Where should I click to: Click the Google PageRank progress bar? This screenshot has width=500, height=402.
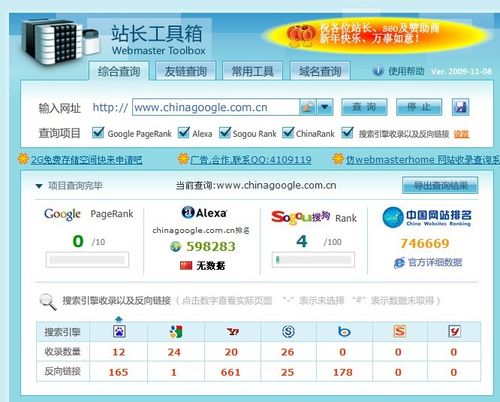pyautogui.click(x=87, y=260)
